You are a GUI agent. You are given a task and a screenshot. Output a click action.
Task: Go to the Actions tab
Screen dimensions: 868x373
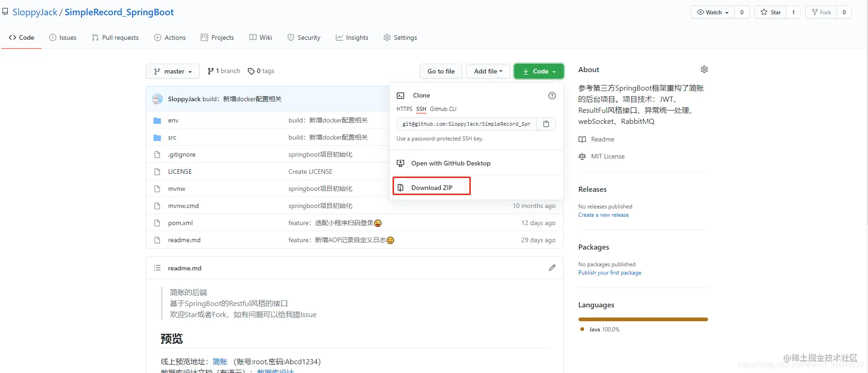[x=170, y=37]
